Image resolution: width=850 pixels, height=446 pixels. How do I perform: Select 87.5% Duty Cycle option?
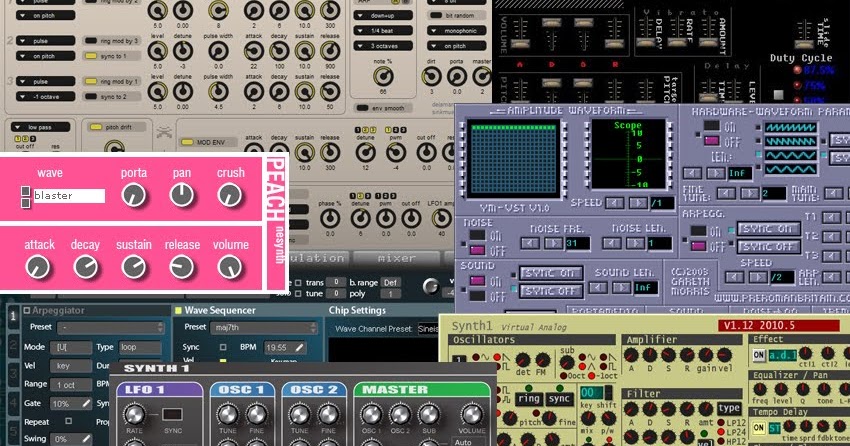[797, 70]
